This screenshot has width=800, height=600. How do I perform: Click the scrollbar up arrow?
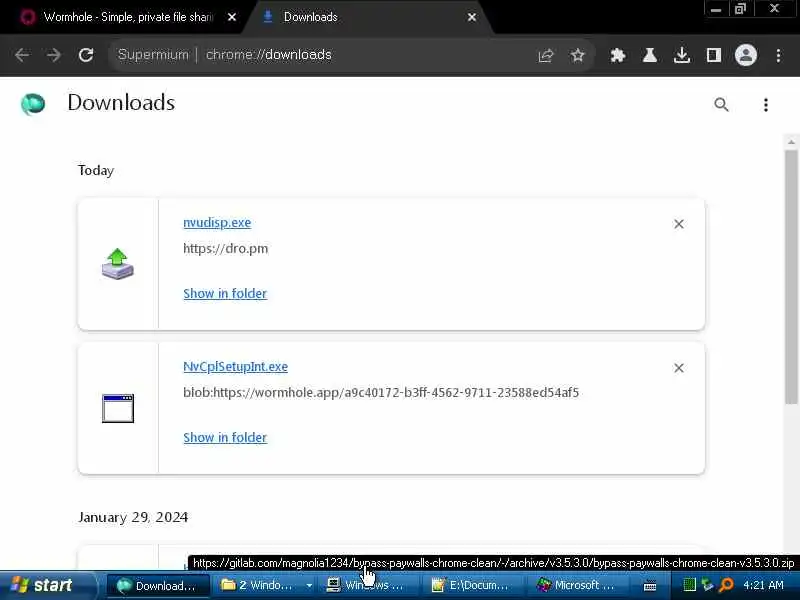point(791,142)
